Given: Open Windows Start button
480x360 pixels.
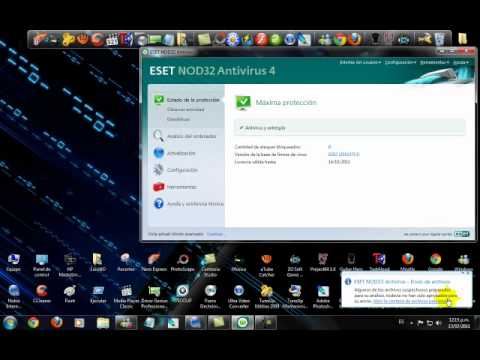Looking at the screenshot, I should [10, 323].
